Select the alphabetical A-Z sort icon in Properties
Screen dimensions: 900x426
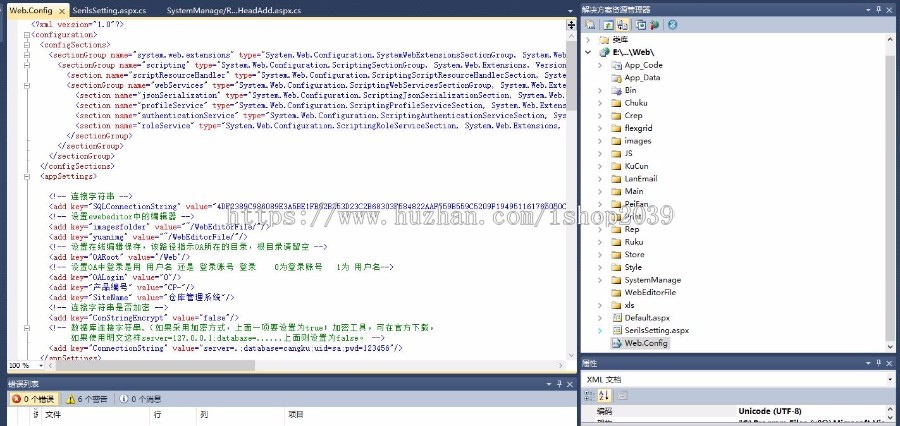[604, 396]
